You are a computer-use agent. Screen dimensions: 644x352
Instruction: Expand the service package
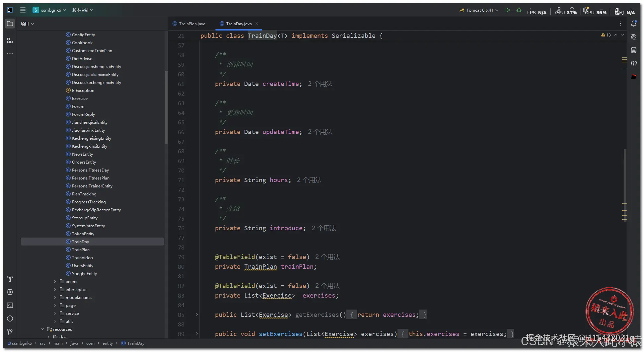click(55, 313)
